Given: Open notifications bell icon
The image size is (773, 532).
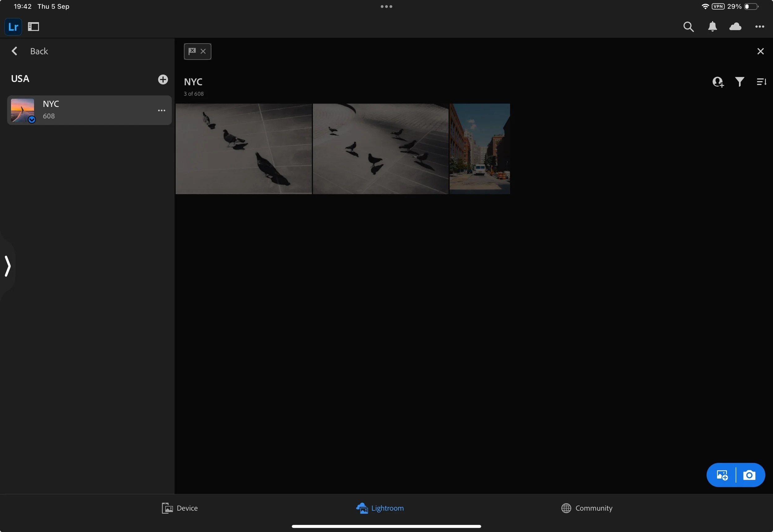Looking at the screenshot, I should point(712,27).
